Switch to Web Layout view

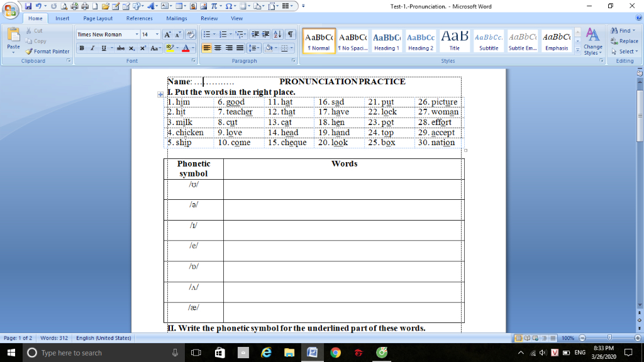(x=536, y=338)
